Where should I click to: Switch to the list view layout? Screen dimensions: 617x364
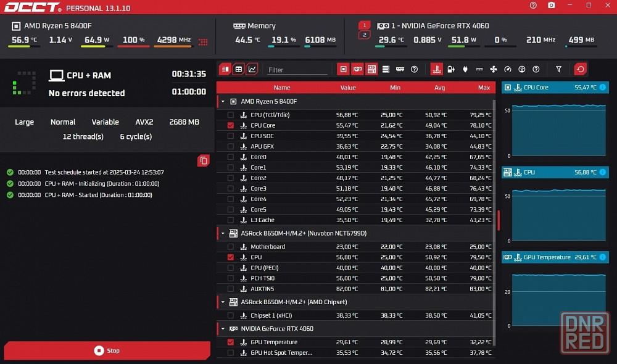coord(225,69)
